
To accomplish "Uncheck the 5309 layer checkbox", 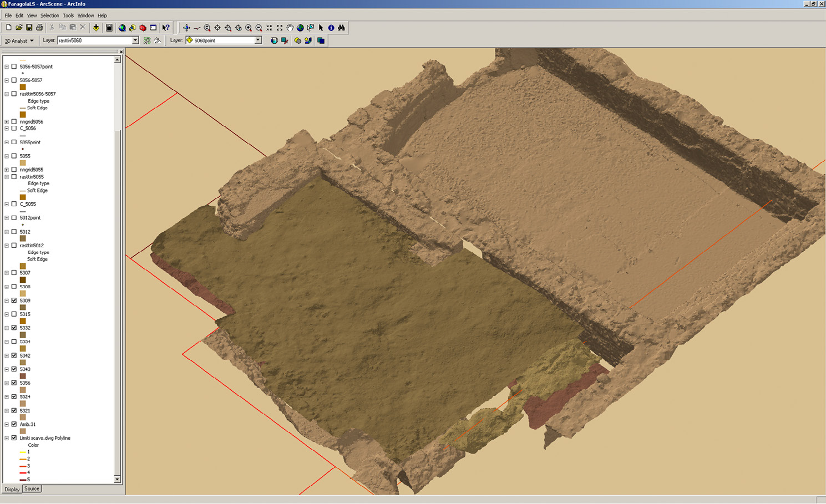I will 14,301.
